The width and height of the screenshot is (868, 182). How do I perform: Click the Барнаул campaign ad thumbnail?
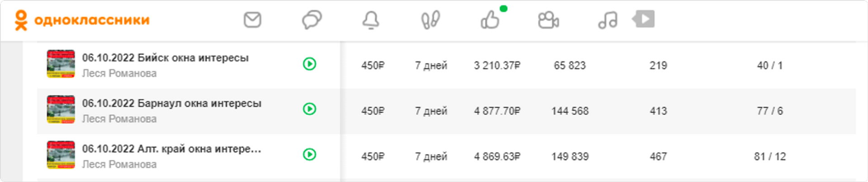tap(61, 109)
